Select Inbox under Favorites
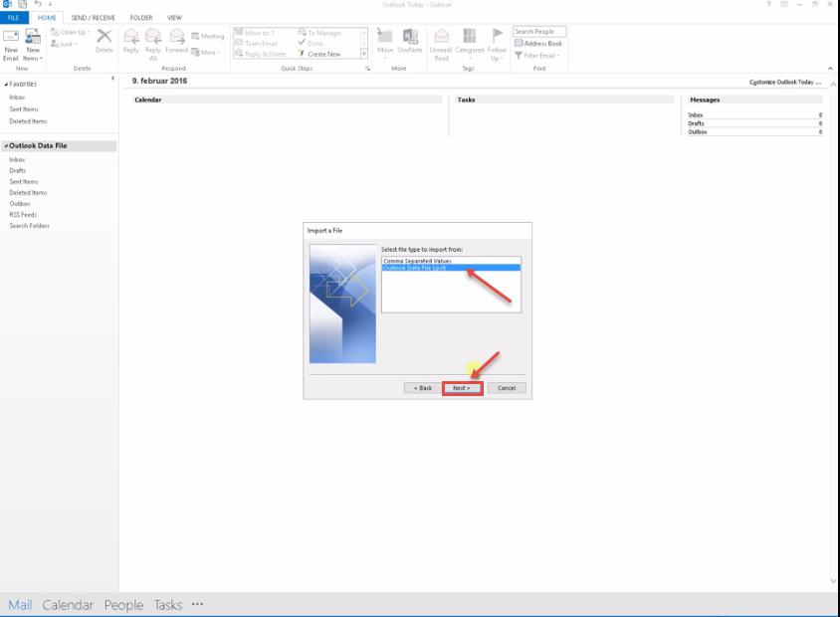This screenshot has height=617, width=840. (x=17, y=97)
